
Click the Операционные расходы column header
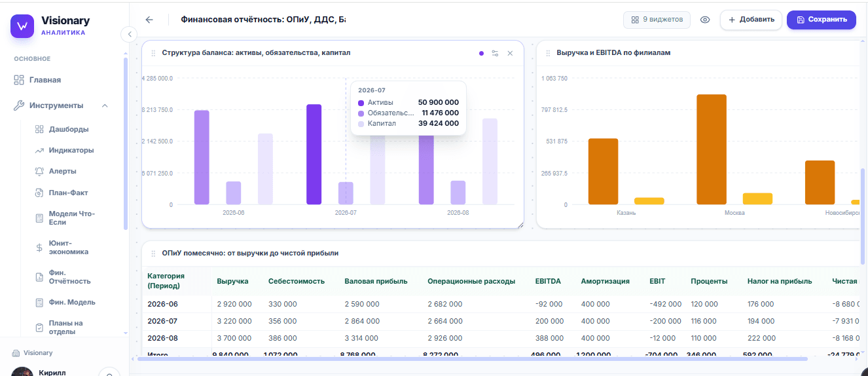click(471, 281)
